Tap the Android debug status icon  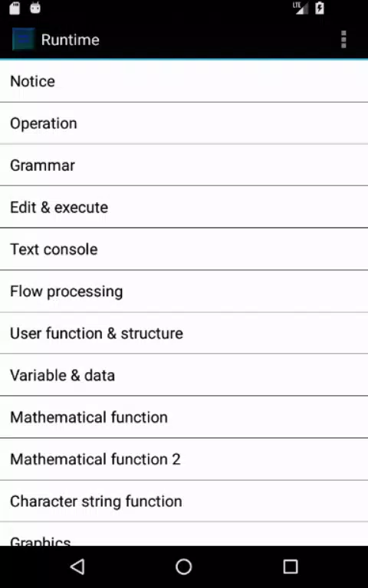pyautogui.click(x=35, y=8)
